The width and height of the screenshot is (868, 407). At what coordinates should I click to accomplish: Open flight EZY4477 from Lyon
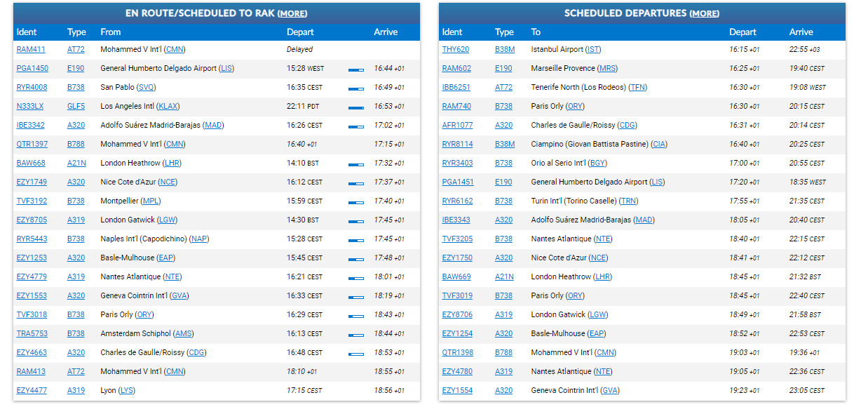(x=32, y=391)
